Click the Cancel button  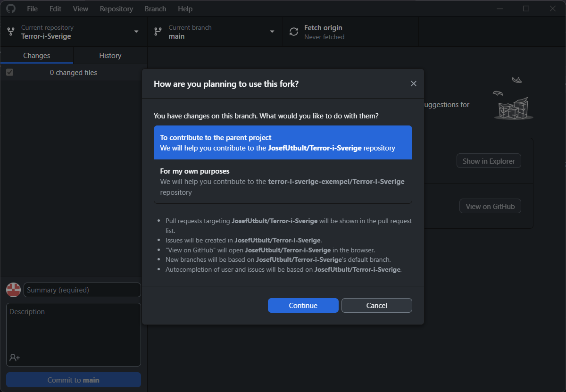pos(377,305)
